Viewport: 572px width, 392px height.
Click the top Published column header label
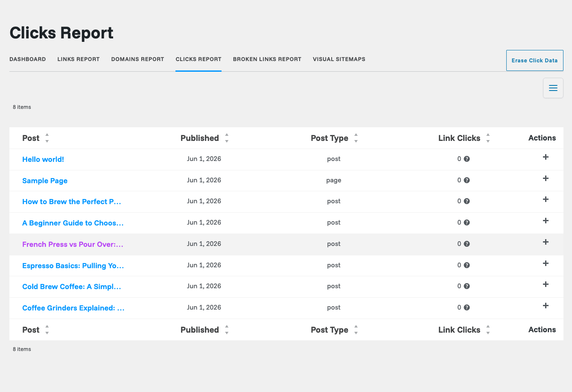[x=200, y=138]
